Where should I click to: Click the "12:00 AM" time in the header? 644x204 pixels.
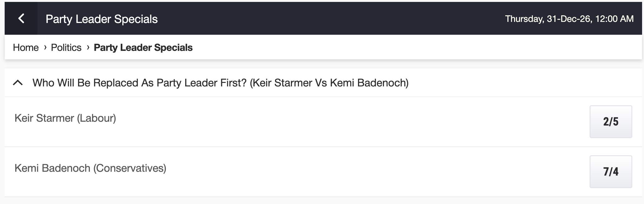coord(614,19)
